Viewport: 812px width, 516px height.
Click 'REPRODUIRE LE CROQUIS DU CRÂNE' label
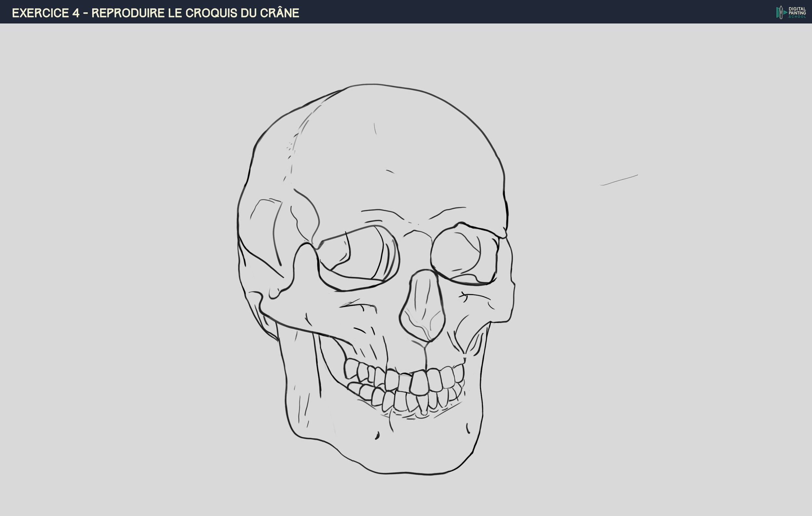pos(196,12)
